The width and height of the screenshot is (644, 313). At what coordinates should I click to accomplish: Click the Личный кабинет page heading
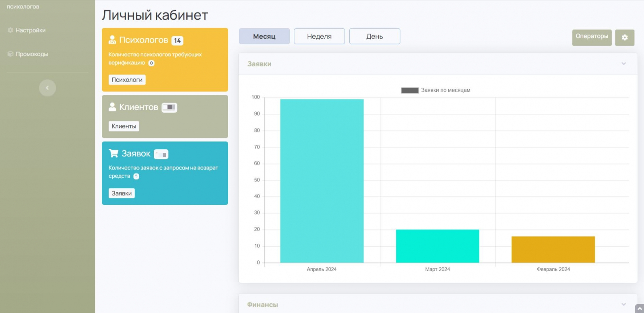coord(155,15)
